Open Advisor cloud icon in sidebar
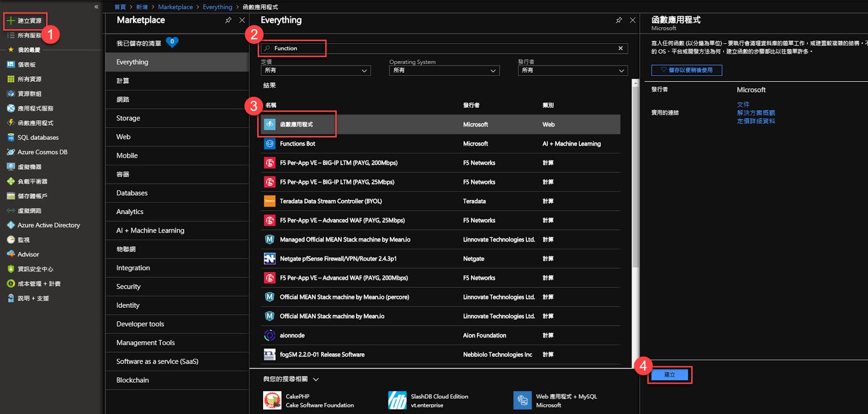Viewport: 868px width, 414px height. 10,254
